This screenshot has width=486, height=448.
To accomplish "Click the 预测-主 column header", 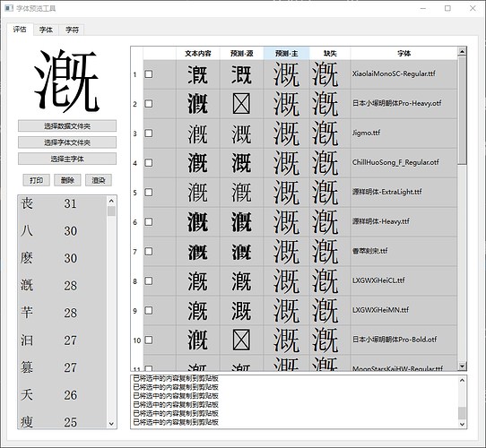I will tap(287, 53).
